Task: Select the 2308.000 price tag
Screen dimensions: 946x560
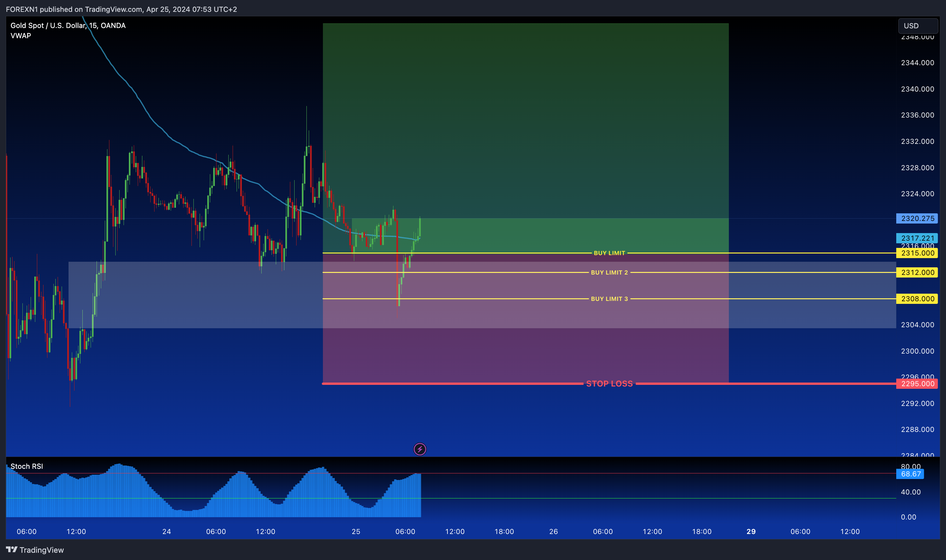Action: click(917, 299)
